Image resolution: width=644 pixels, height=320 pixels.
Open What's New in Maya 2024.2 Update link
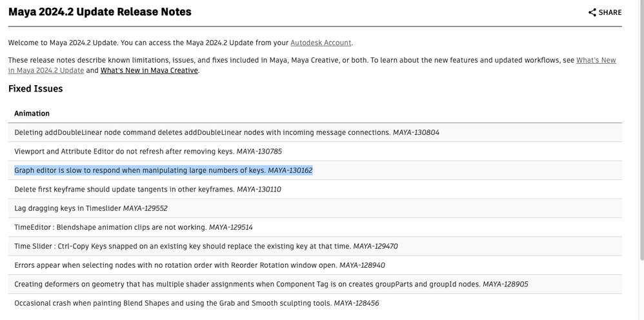click(596, 60)
